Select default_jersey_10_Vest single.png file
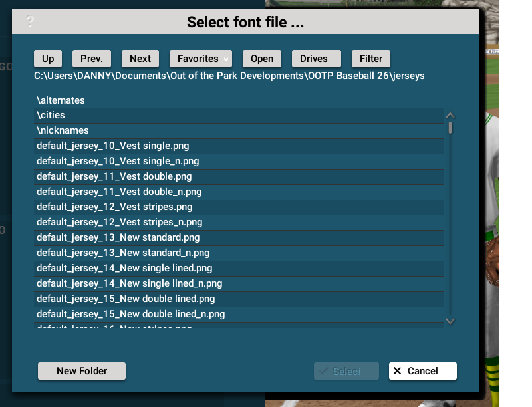This screenshot has height=407, width=532. 112,146
